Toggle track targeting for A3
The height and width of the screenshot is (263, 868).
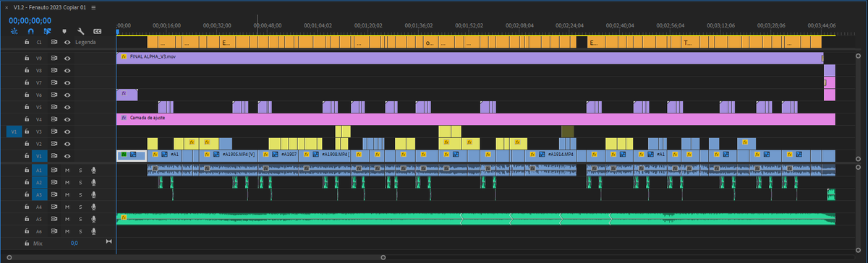tap(39, 194)
